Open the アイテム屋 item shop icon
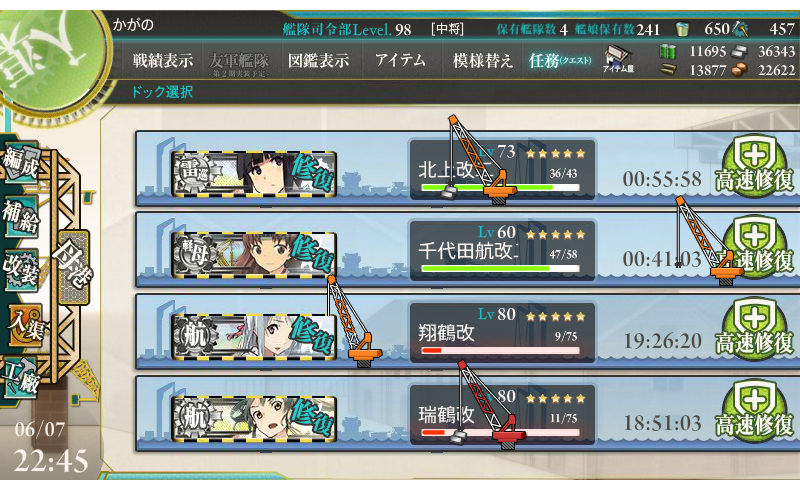This screenshot has height=480, width=800. click(x=618, y=59)
